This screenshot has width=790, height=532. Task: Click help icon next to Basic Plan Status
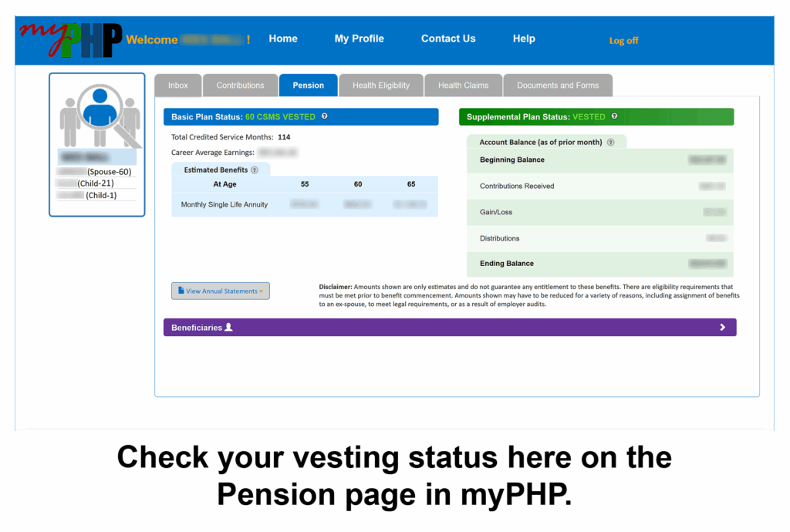click(x=324, y=116)
